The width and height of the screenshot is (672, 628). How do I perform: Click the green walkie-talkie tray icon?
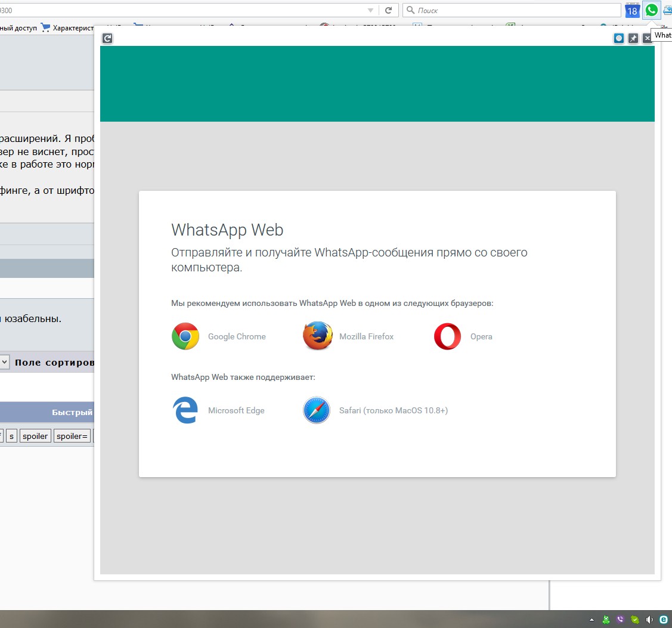[606, 620]
